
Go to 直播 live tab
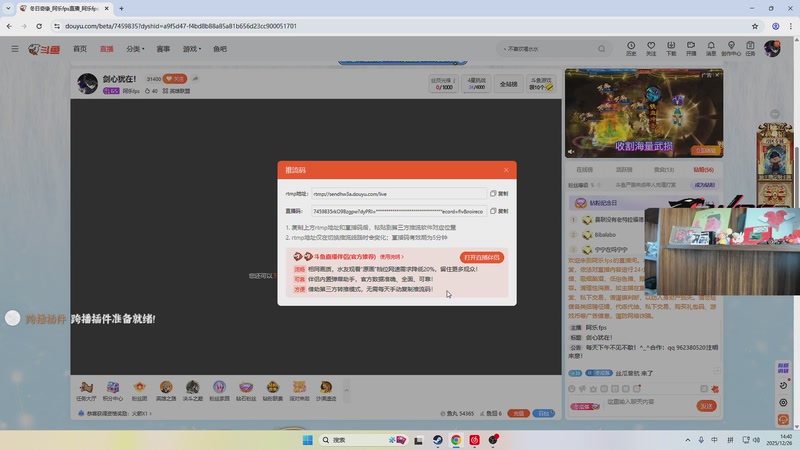(x=107, y=49)
